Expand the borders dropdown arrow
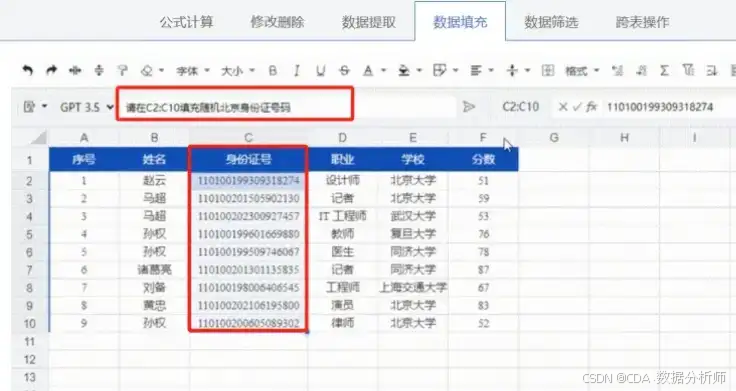 [x=455, y=71]
